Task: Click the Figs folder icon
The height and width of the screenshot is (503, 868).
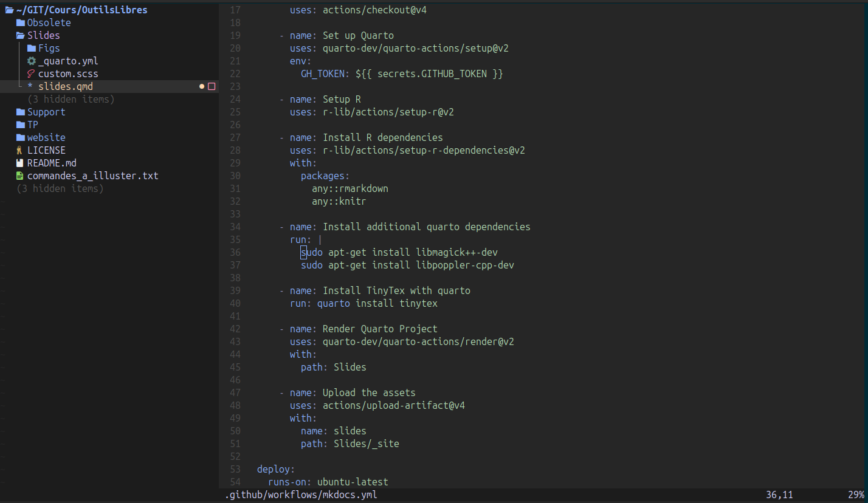Action: (x=32, y=49)
